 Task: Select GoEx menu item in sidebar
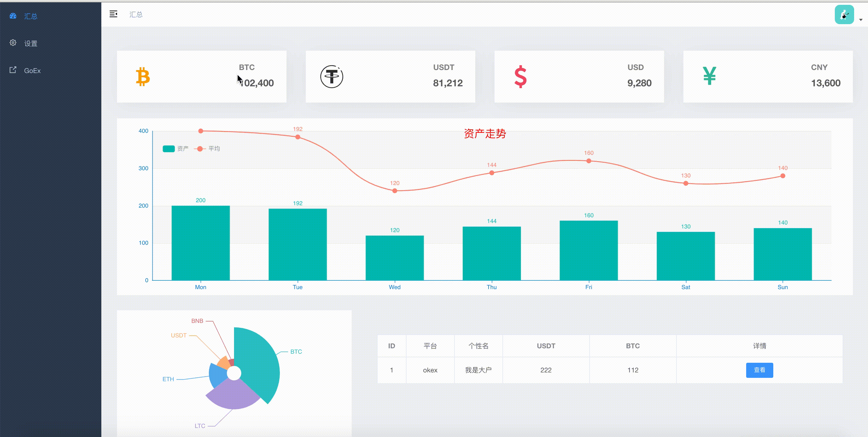click(32, 71)
